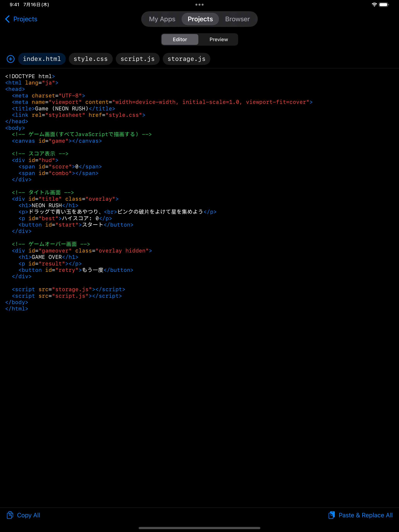Image resolution: width=399 pixels, height=532 pixels.
Task: Click the span id="score" line
Action: [x=60, y=167]
